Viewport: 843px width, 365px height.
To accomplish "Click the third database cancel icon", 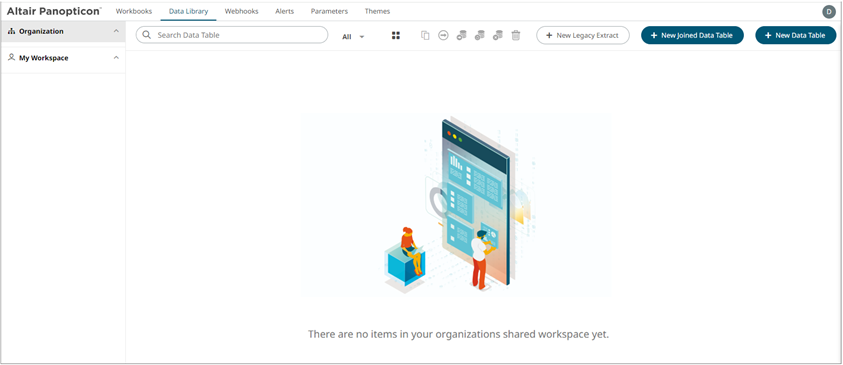I will [498, 35].
